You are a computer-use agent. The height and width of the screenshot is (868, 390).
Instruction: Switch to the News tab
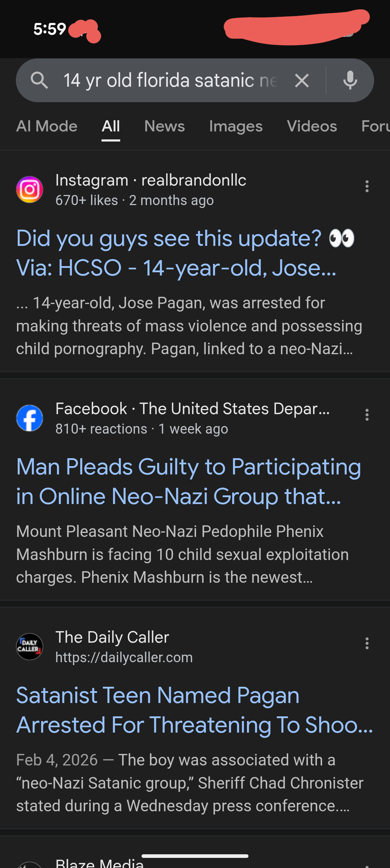164,126
